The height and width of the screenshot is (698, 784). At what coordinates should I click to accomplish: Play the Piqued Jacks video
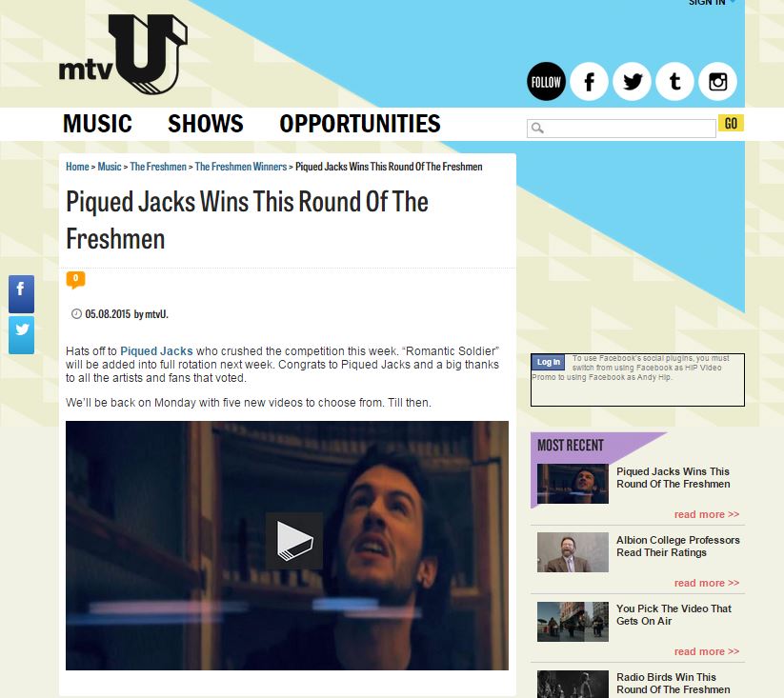[x=294, y=541]
